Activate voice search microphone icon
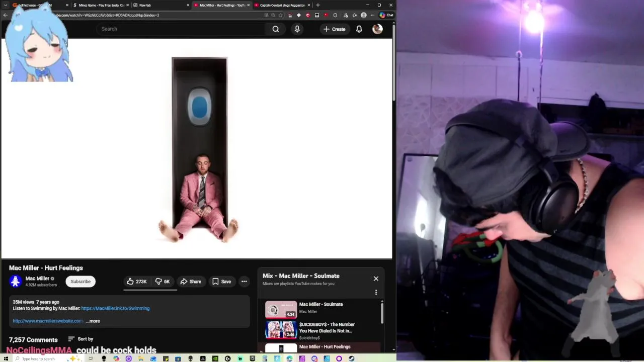The height and width of the screenshot is (362, 644). (297, 29)
